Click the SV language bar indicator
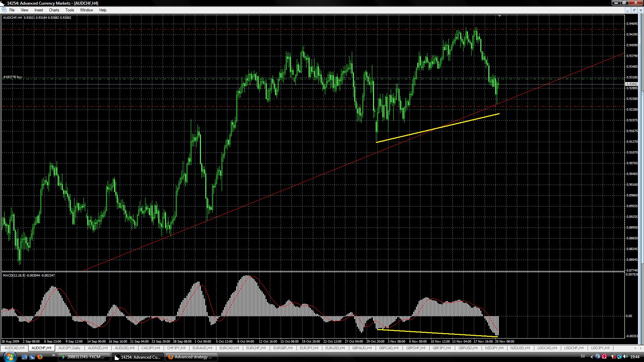This screenshot has width=644, height=362. click(x=583, y=357)
